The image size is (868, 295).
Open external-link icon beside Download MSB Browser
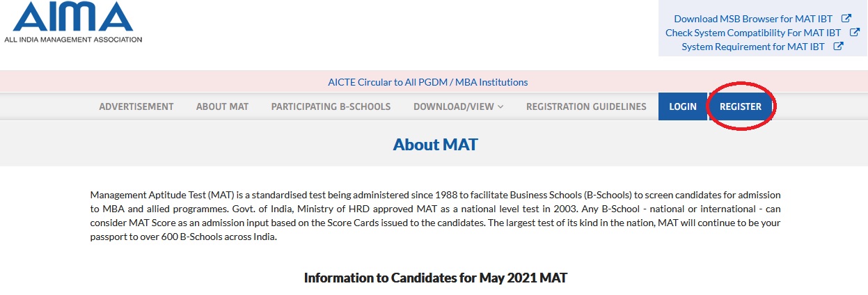pyautogui.click(x=846, y=19)
